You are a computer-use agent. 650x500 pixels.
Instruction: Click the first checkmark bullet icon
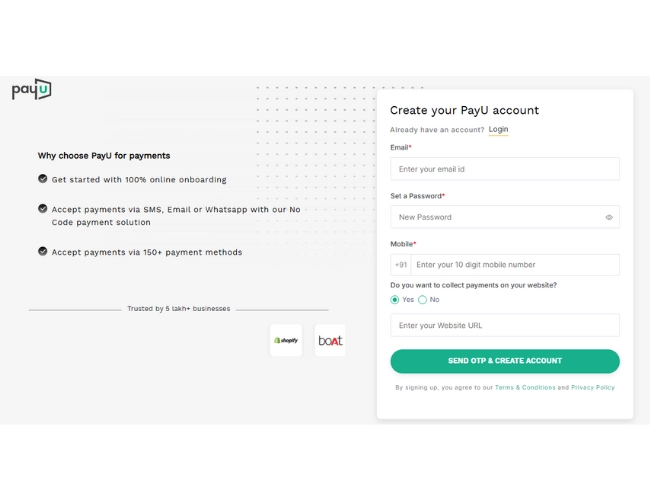click(43, 179)
